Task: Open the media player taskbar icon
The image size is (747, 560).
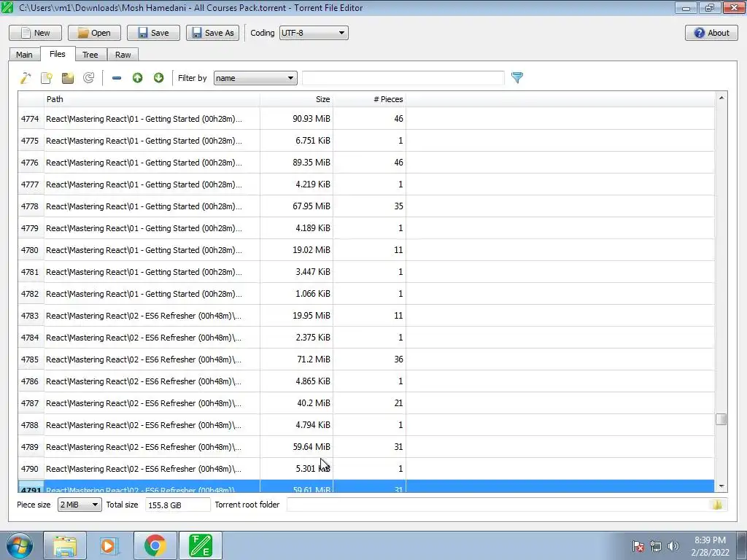Action: 109,545
